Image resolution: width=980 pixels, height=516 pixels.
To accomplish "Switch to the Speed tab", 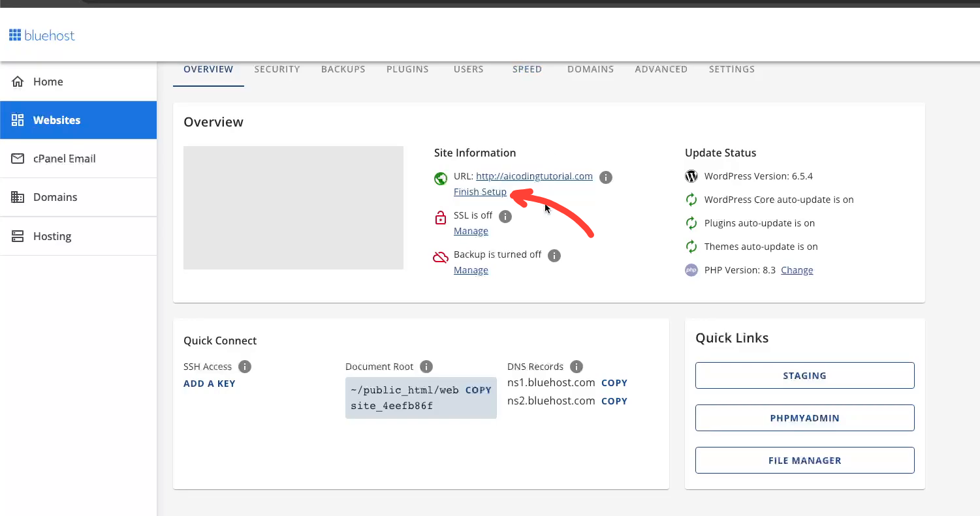I will coord(528,69).
